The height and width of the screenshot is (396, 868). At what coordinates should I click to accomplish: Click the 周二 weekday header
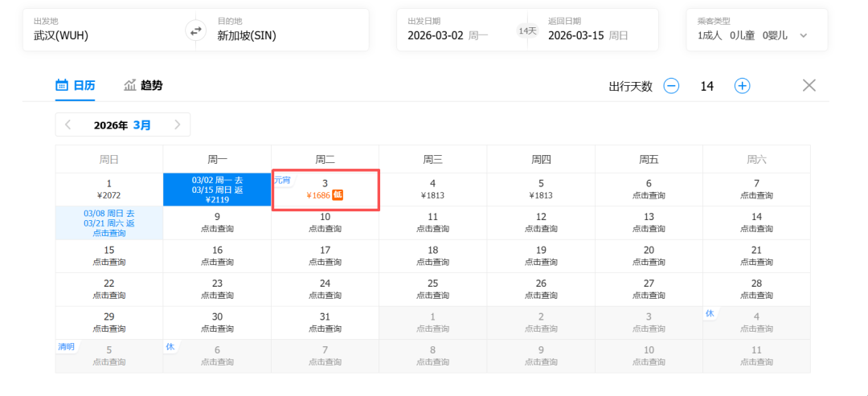pyautogui.click(x=325, y=160)
